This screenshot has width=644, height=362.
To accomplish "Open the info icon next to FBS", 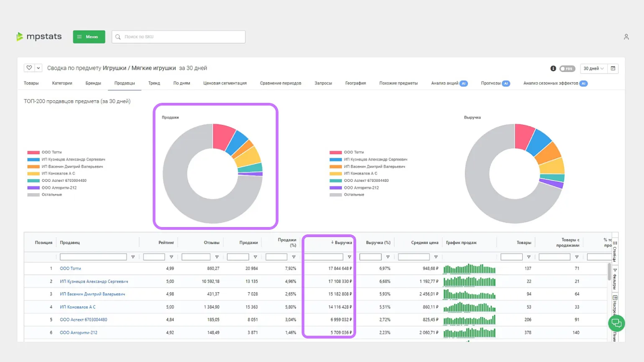I will [553, 69].
